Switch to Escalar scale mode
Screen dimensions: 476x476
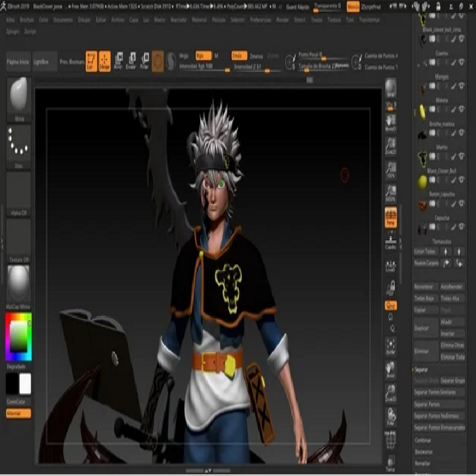tap(131, 61)
